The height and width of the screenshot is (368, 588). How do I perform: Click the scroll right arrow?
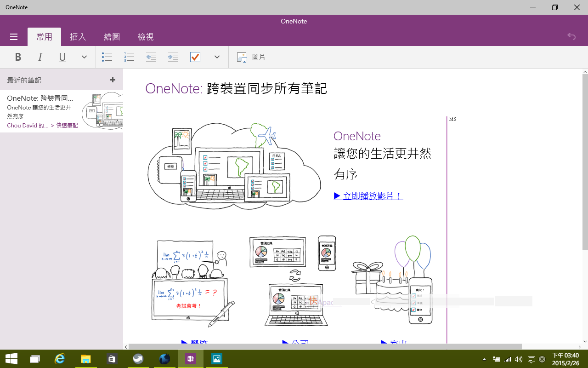pyautogui.click(x=579, y=347)
